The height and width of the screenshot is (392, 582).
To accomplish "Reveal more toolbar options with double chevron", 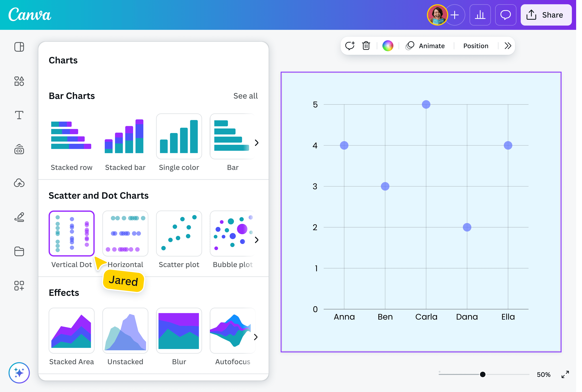I will click(508, 46).
